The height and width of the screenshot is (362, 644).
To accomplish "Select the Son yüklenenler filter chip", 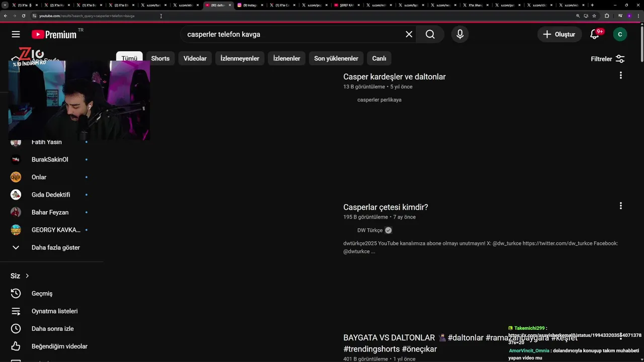I will [336, 58].
